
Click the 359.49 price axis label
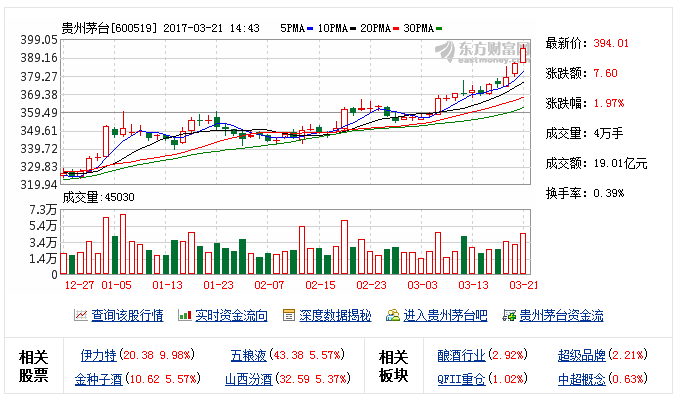pos(38,112)
